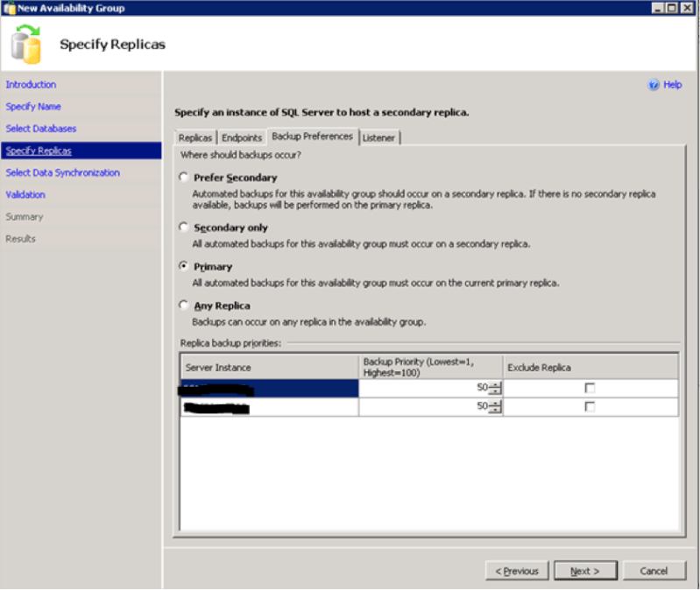Open Select Data Synchronization step
The image size is (700, 590).
point(62,172)
